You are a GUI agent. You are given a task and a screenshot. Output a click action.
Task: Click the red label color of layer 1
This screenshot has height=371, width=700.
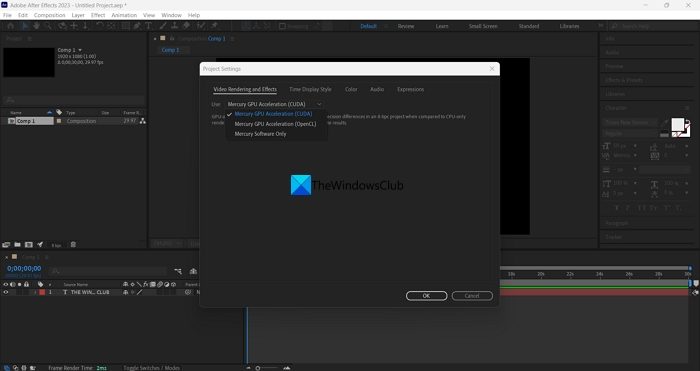coord(42,292)
